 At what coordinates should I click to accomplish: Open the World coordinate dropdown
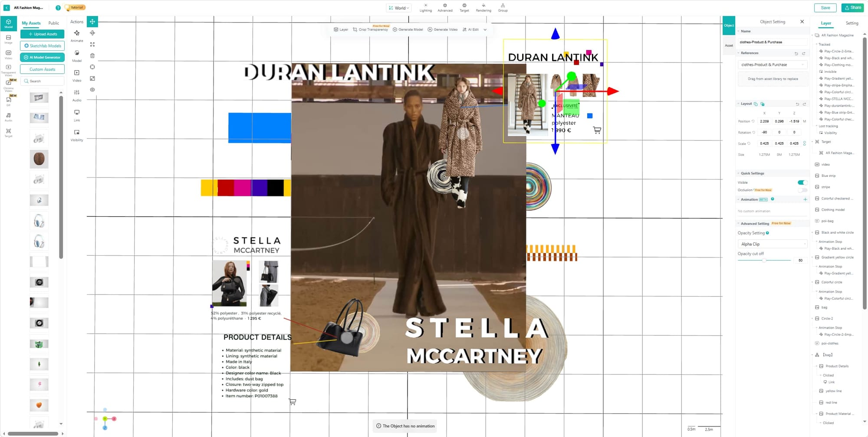coord(399,8)
